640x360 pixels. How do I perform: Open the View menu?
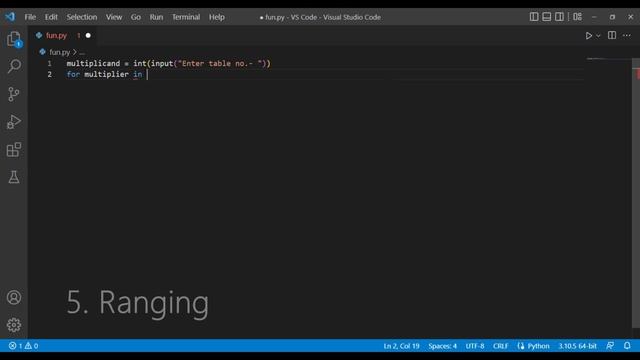pos(114,17)
